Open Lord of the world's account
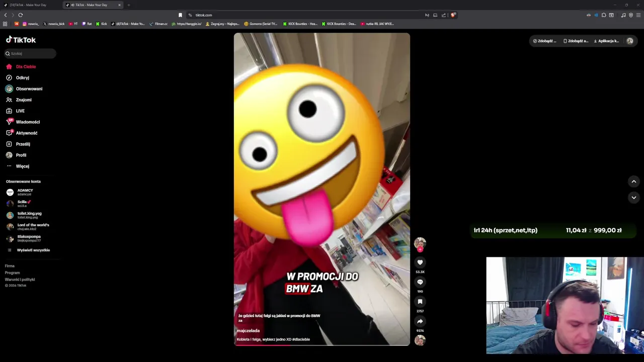The width and height of the screenshot is (644, 362). [x=28, y=226]
